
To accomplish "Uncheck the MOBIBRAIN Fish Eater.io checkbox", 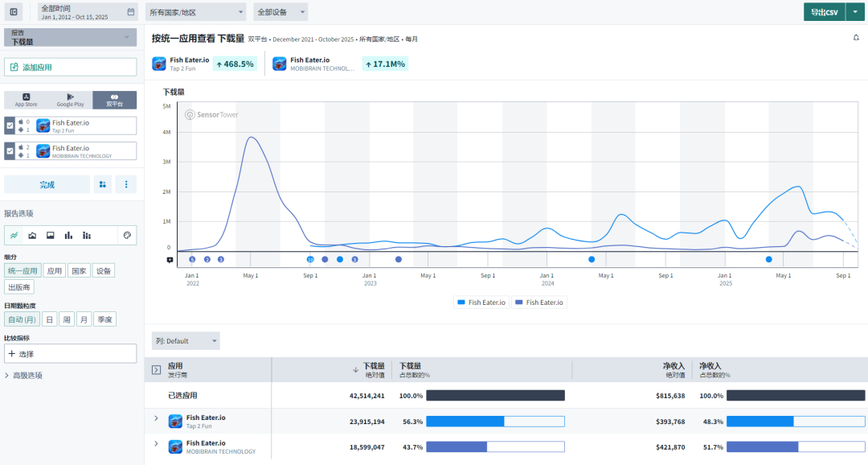I will [10, 151].
